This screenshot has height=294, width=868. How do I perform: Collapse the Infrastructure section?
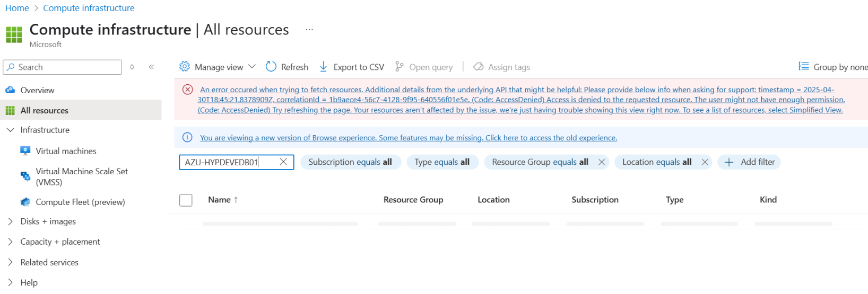coord(10,130)
